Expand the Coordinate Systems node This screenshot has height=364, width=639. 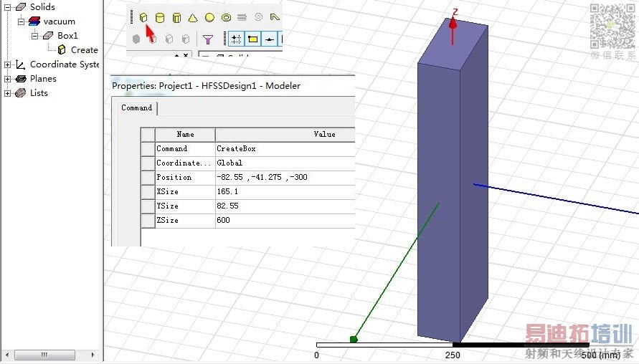click(x=7, y=64)
